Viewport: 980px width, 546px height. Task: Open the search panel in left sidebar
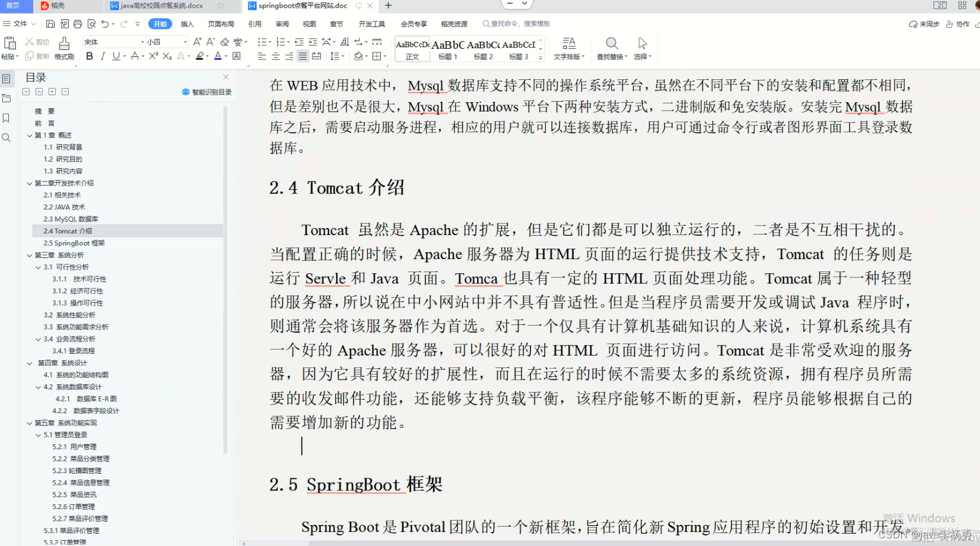[x=6, y=138]
